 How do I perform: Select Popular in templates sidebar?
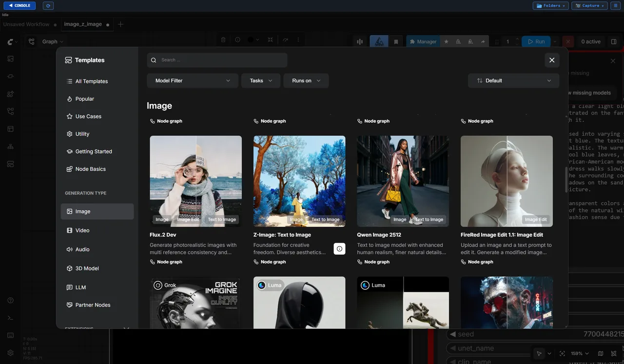tap(97, 99)
